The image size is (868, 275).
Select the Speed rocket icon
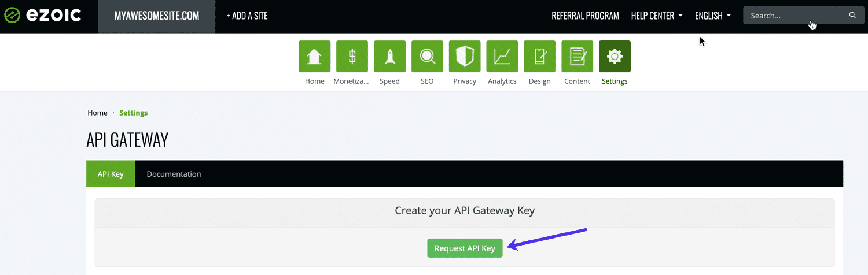pyautogui.click(x=389, y=57)
